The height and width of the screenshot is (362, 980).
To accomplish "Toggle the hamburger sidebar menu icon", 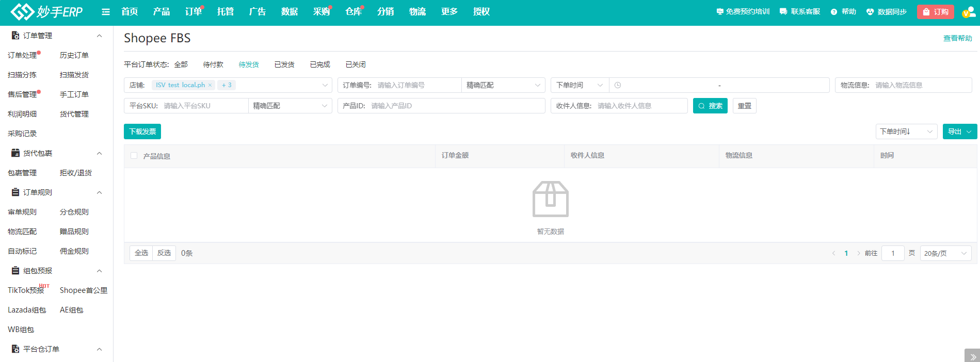I will coord(106,12).
